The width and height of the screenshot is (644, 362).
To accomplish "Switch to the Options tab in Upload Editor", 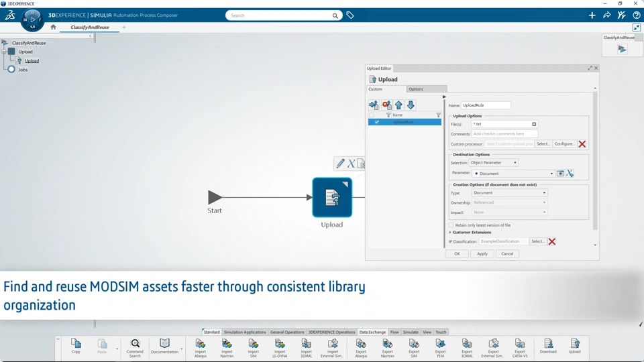I will pos(427,89).
